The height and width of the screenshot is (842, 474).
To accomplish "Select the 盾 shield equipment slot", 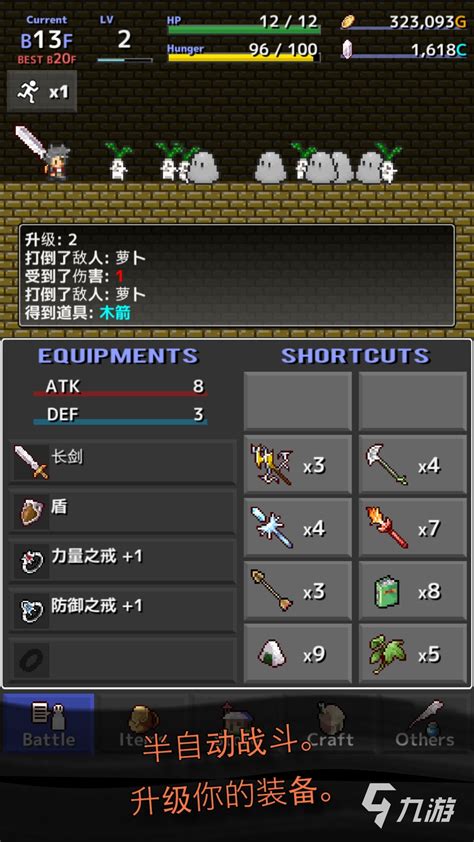I will (x=122, y=511).
